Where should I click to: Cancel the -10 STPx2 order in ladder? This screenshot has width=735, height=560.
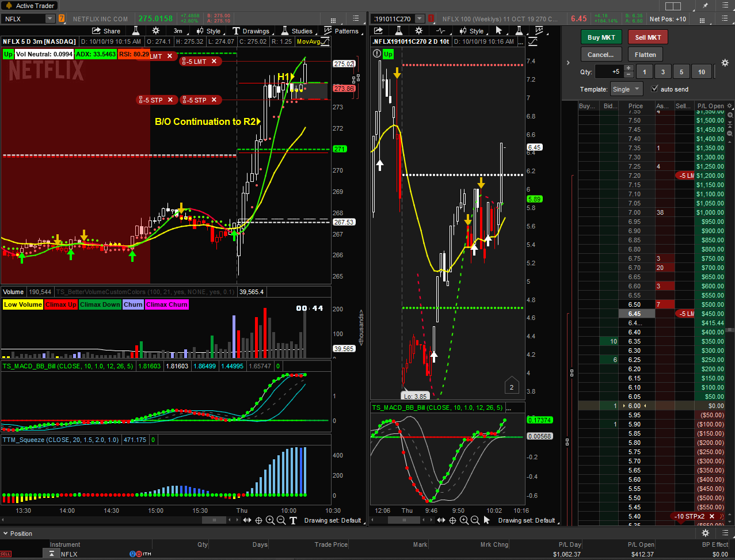[711, 516]
